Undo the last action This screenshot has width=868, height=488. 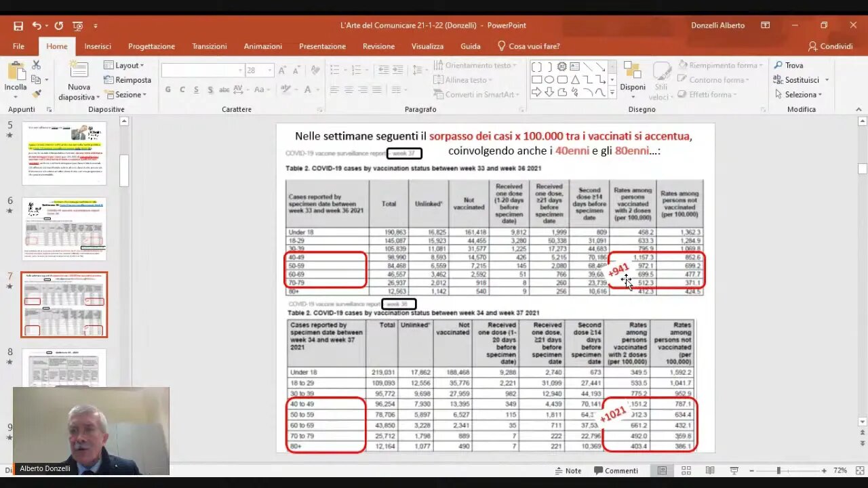pyautogui.click(x=36, y=26)
